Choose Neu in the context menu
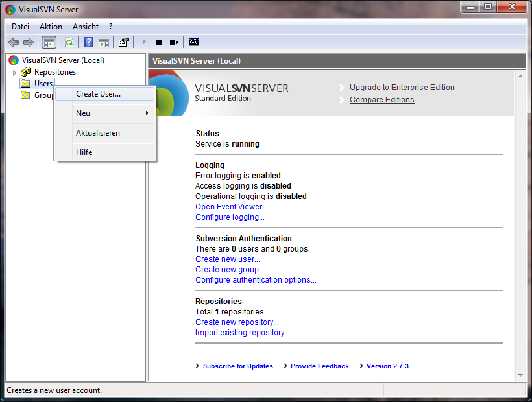The height and width of the screenshot is (402, 532). coord(105,113)
